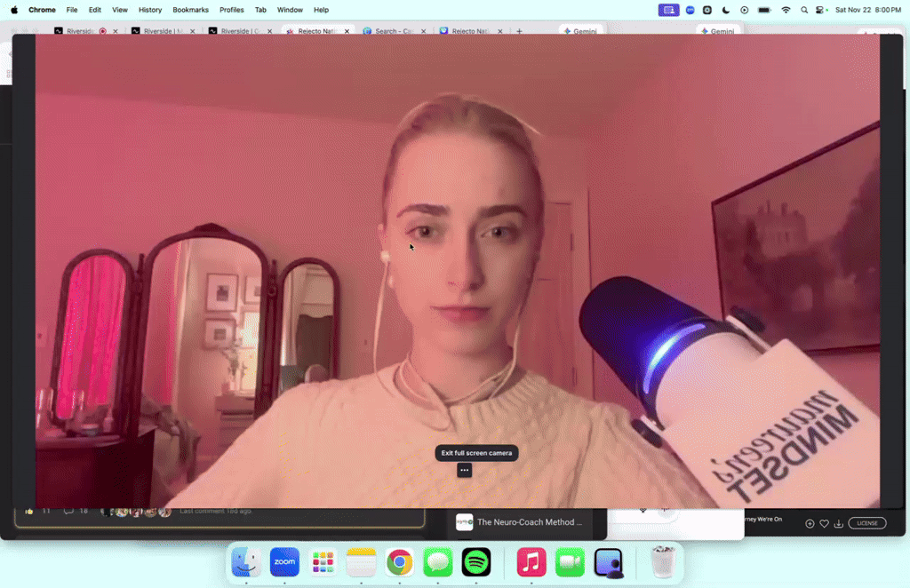Open Control Center icon in menu bar
This screenshot has width=910, height=588.
coord(820,10)
